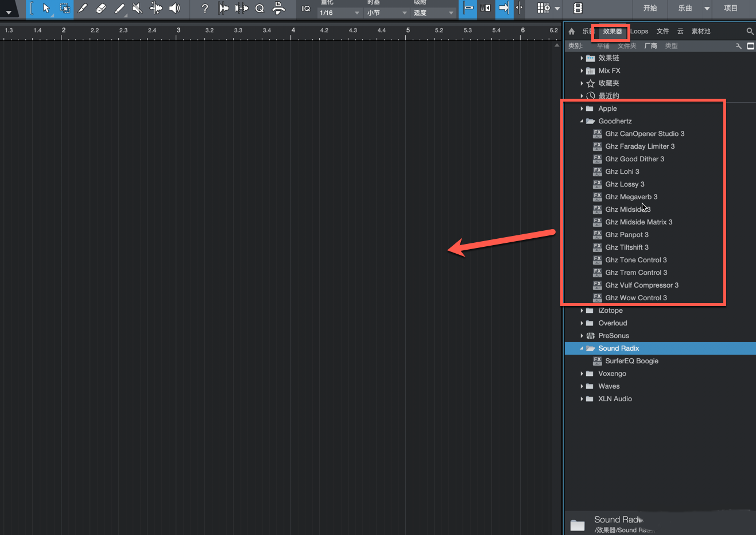
Task: Select the Arrow tool
Action: point(46,9)
